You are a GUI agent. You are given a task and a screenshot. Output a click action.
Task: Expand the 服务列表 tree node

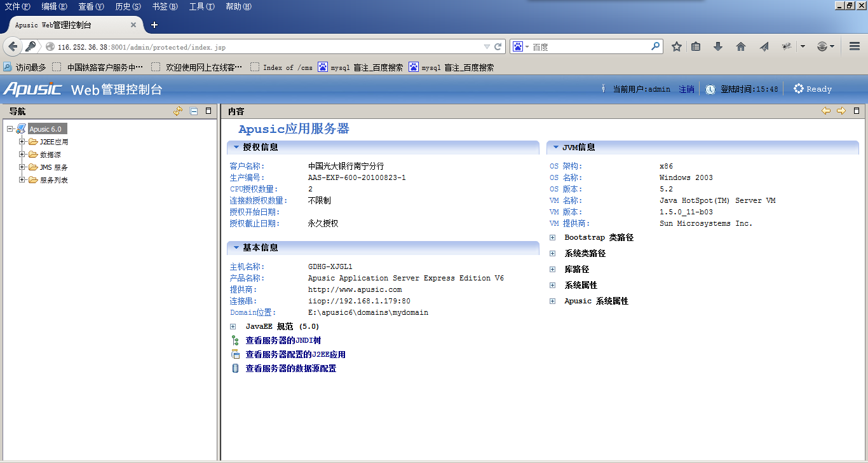[x=22, y=180]
